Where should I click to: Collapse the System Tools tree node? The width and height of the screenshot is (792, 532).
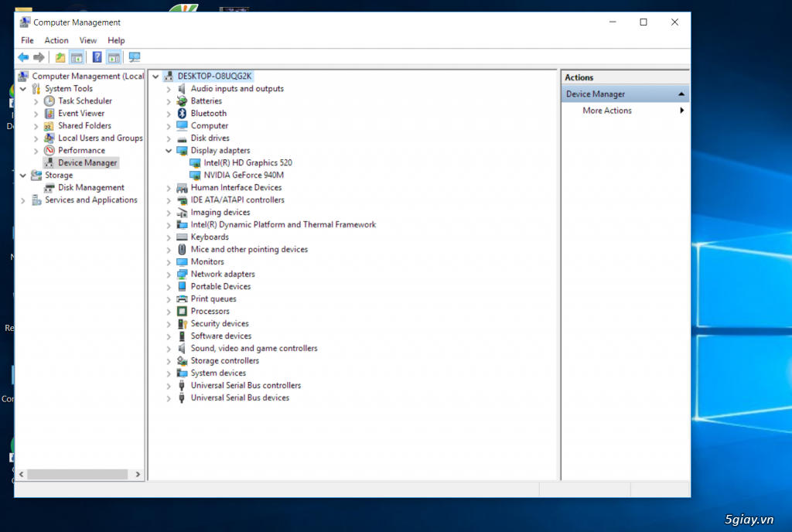23,89
